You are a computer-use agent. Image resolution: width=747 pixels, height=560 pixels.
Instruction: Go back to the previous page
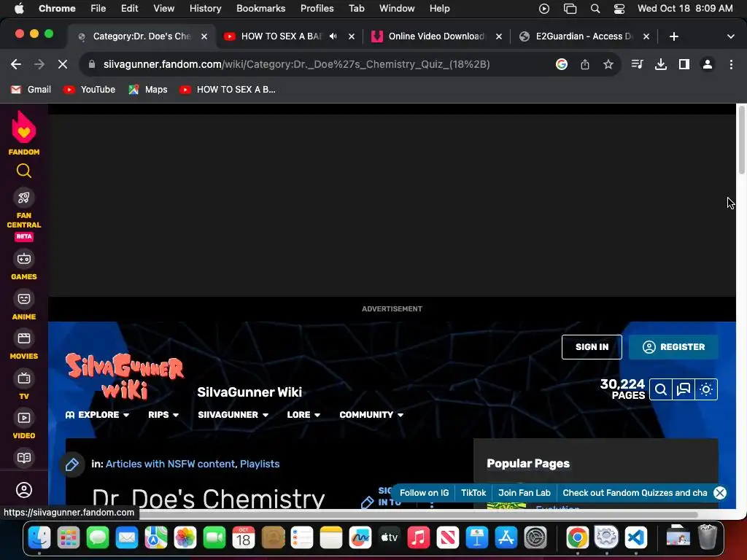coord(16,64)
